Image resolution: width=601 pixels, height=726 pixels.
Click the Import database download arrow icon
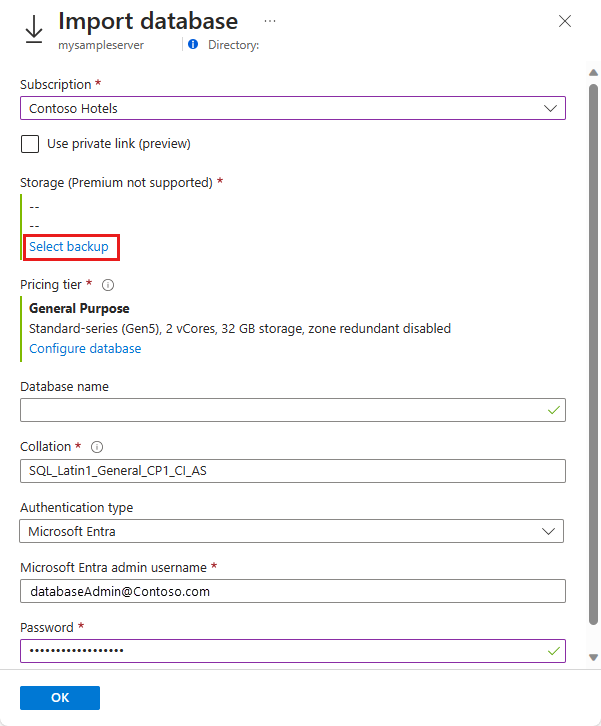click(34, 29)
